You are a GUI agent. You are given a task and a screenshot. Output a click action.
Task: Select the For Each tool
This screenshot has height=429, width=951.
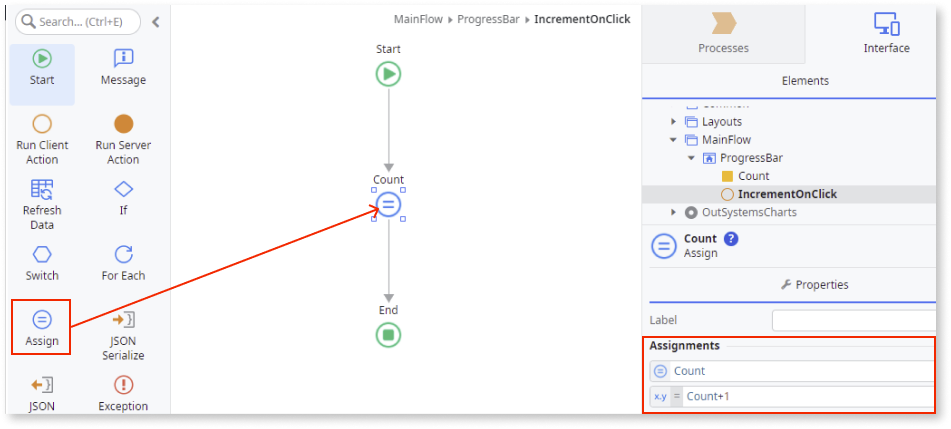point(123,263)
